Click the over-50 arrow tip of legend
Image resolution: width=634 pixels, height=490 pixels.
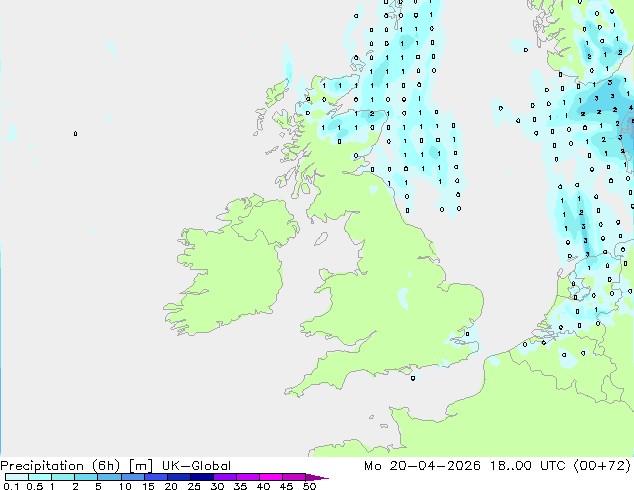[317, 477]
